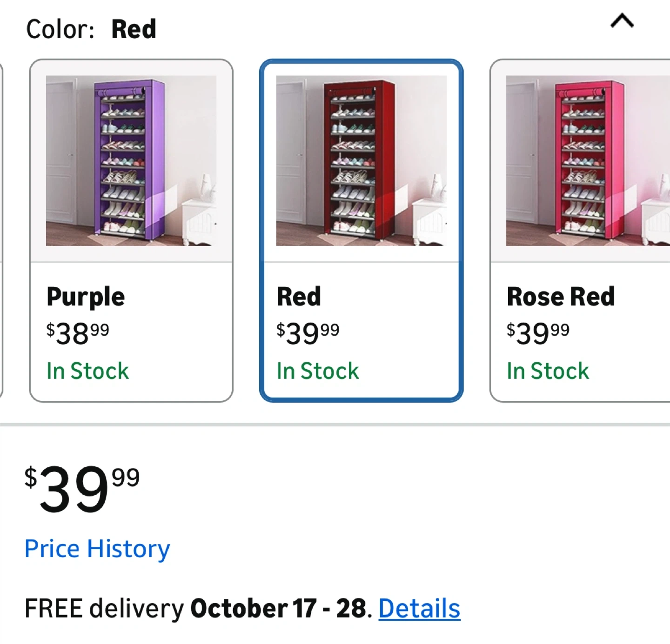Click the $39.99 price in Rose Red card
This screenshot has height=644, width=670.
pos(538,333)
